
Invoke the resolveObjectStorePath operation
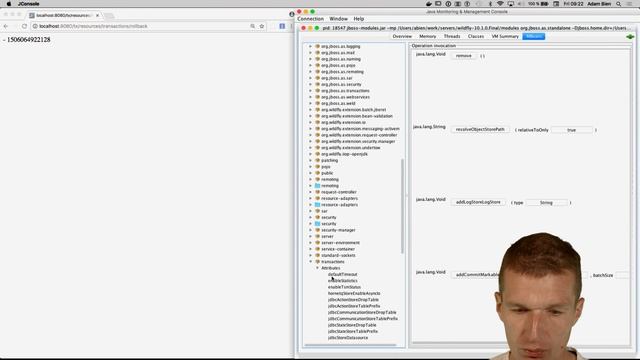(480, 129)
